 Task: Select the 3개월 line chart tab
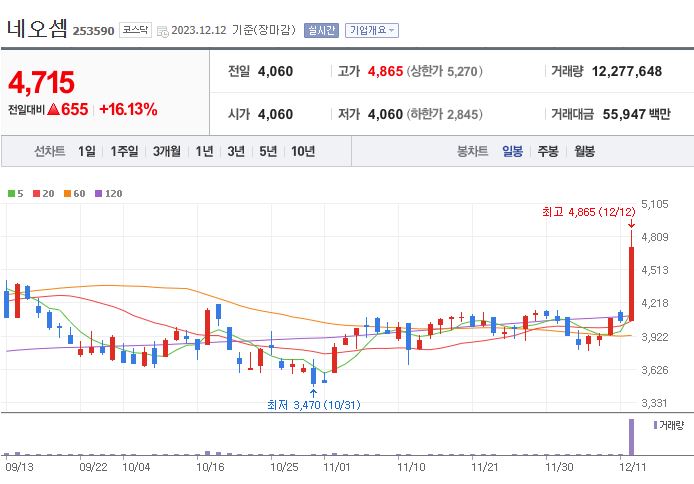(167, 151)
